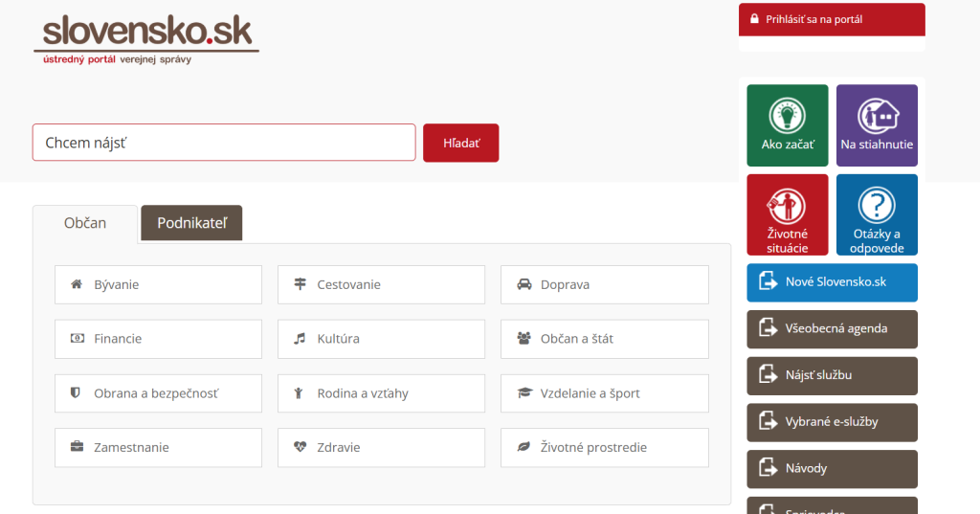Open the Návody sidebar link
980x514 pixels.
click(832, 469)
